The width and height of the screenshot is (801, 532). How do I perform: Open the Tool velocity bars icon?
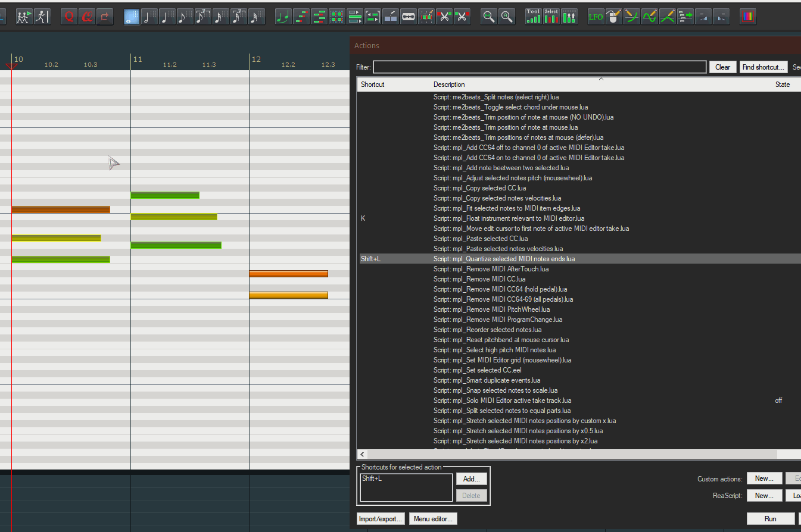coord(534,17)
